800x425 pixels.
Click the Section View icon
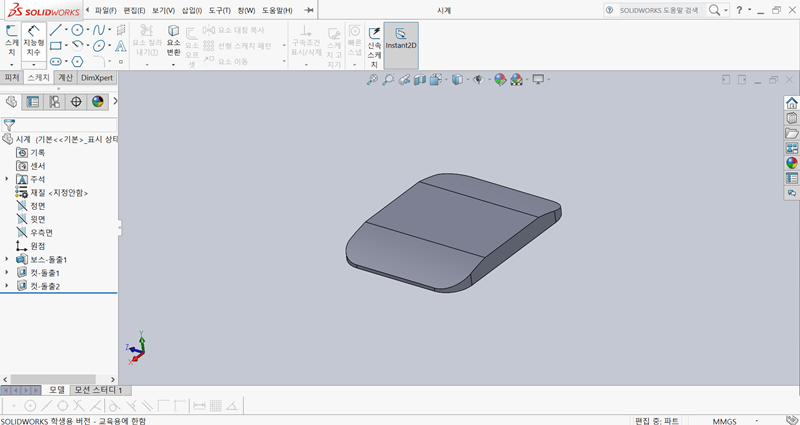419,80
